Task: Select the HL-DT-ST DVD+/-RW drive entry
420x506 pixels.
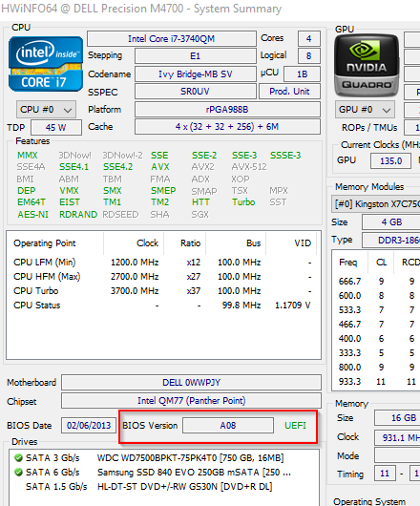Action: tap(163, 487)
